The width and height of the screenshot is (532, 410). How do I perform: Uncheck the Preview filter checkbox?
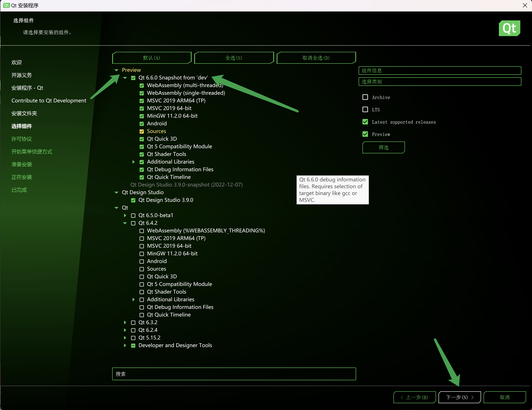365,134
